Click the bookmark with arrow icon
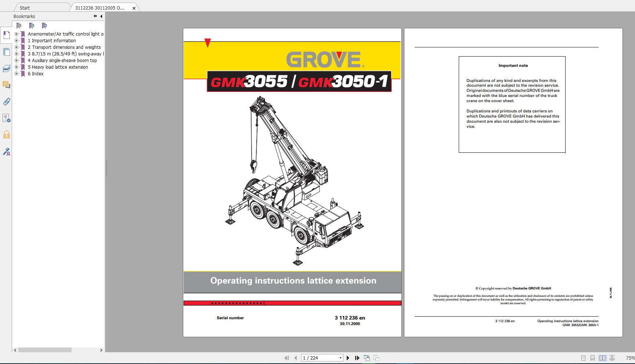Viewport: 635px width, 364px height. pos(44,26)
